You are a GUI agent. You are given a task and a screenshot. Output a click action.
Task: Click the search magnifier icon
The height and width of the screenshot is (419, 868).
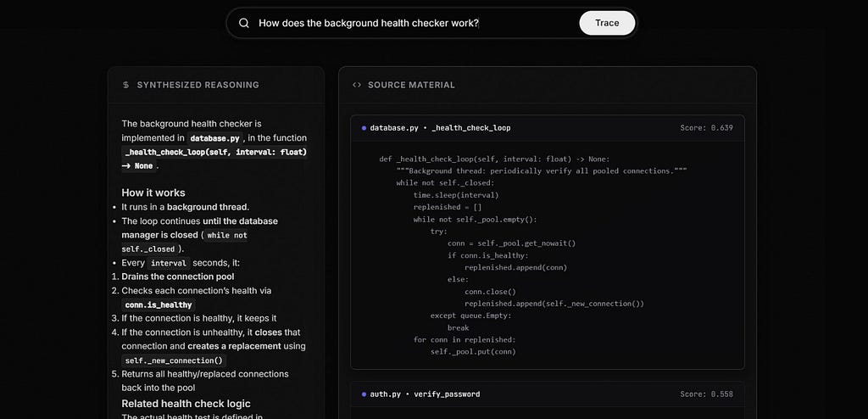point(243,23)
